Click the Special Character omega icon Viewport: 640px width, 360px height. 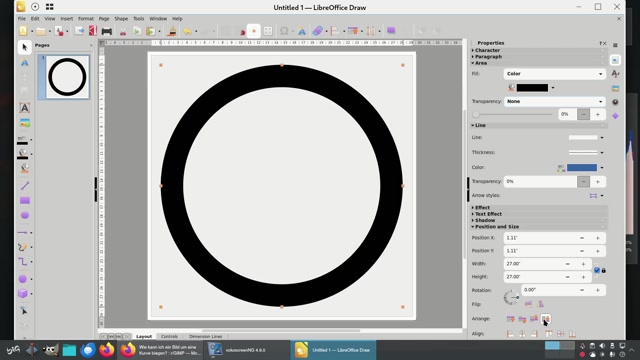(284, 31)
